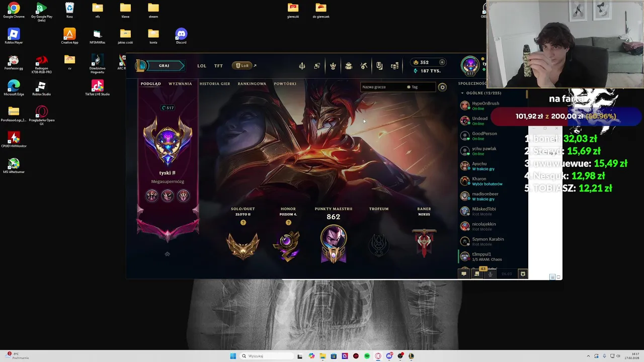Open the bug report icon

tap(523, 274)
